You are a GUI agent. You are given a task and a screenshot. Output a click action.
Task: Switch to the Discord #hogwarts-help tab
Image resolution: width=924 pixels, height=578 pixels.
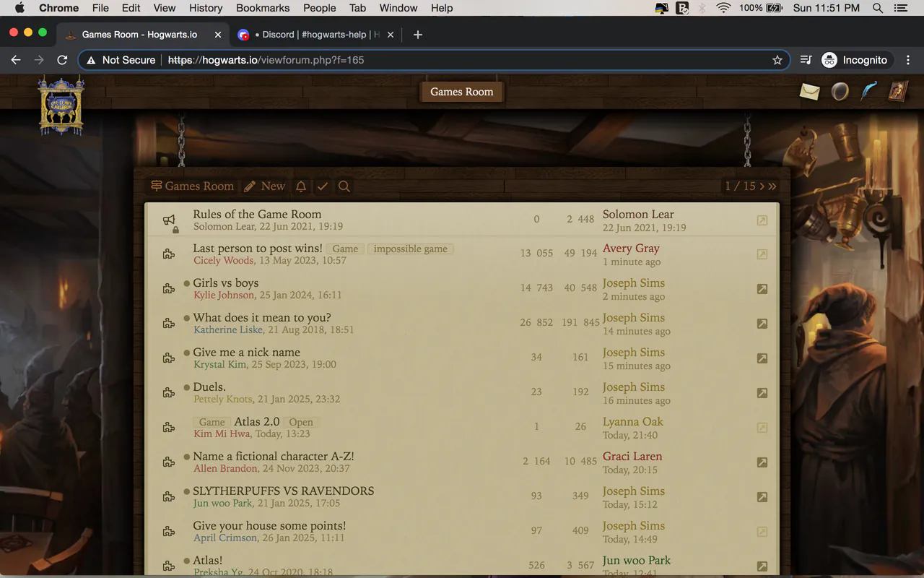point(316,35)
